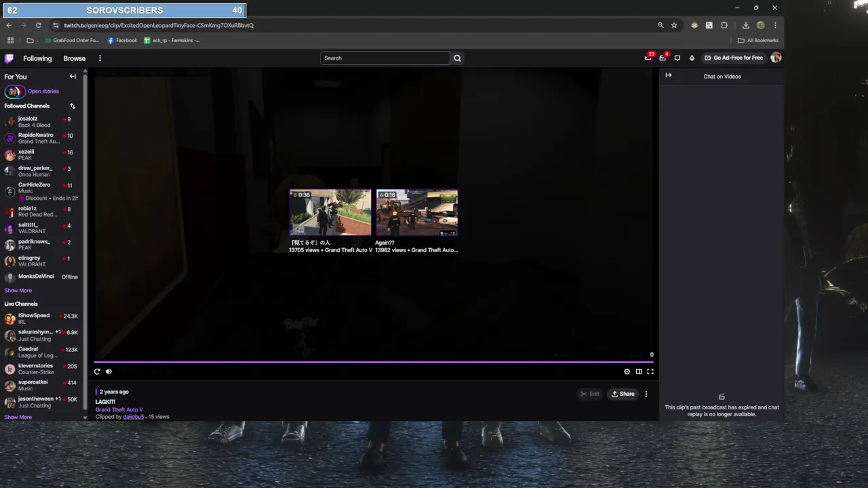Open clip more options three dots
This screenshot has width=868, height=488.
646,394
